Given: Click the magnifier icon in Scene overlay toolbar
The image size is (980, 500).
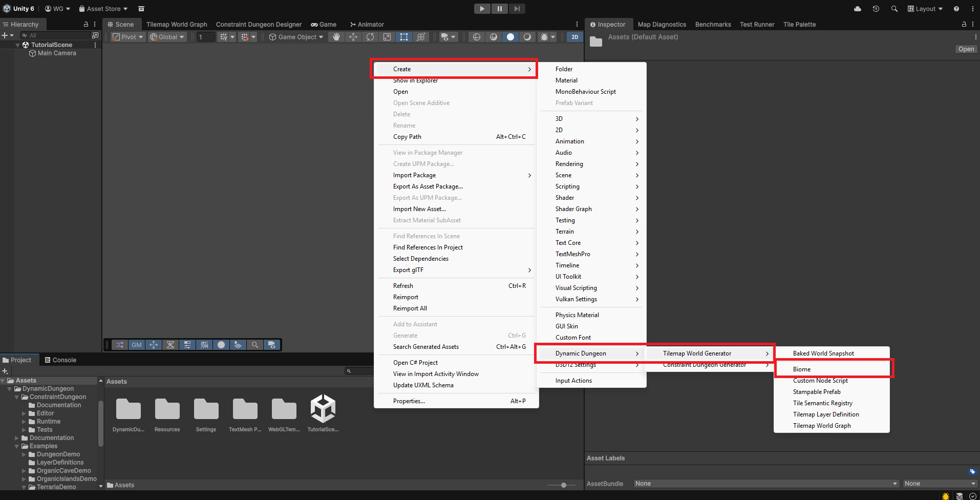Looking at the screenshot, I should click(x=255, y=345).
